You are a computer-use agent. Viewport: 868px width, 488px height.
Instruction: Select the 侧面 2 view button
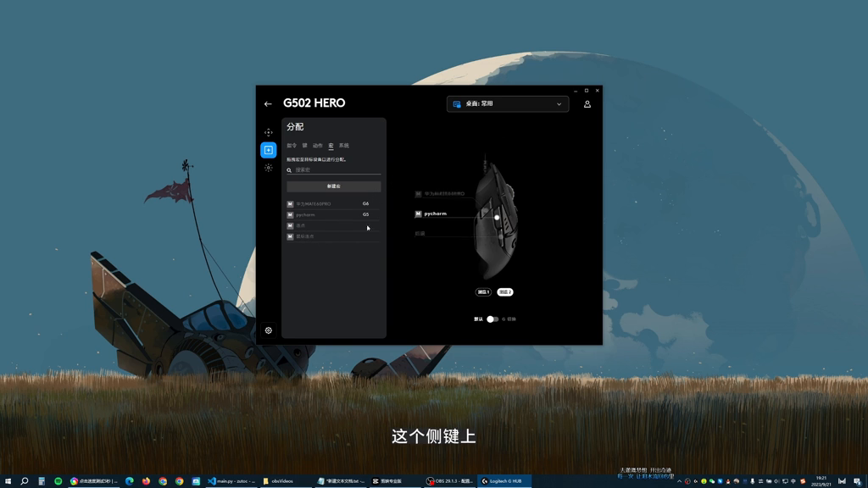click(x=505, y=292)
